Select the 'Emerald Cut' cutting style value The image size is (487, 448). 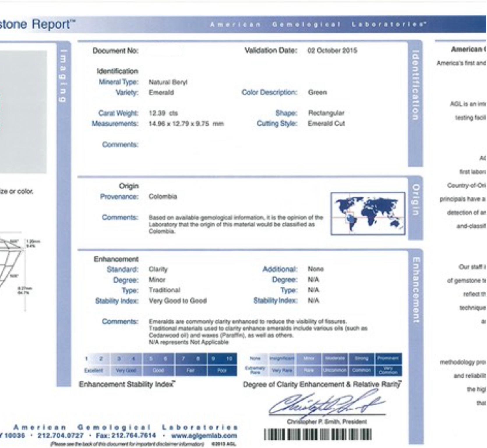[x=326, y=123]
